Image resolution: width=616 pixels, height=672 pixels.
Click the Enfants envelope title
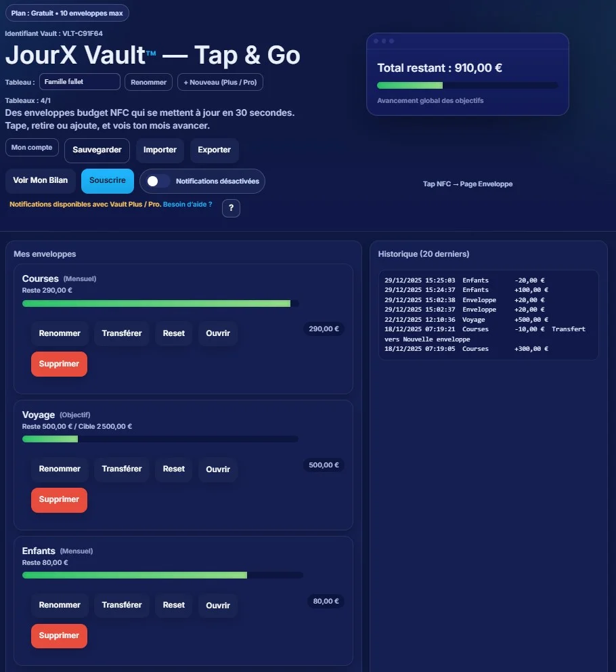click(39, 551)
